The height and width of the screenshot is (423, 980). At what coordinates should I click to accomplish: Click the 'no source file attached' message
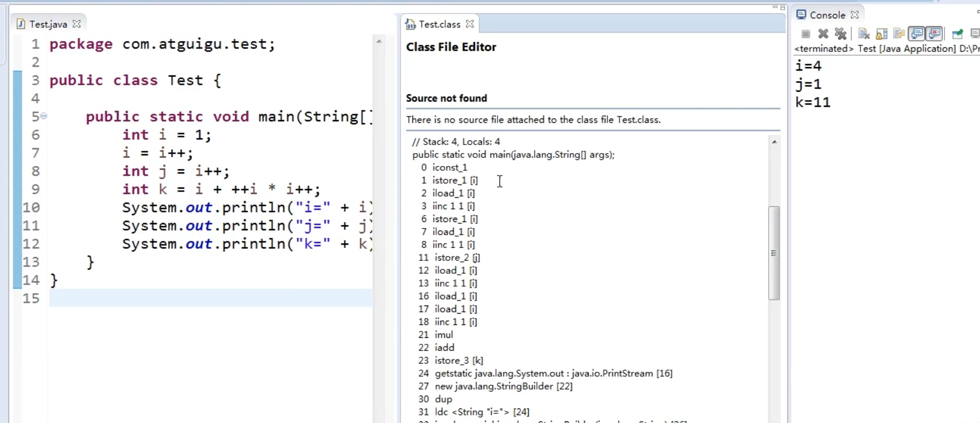[x=533, y=120]
